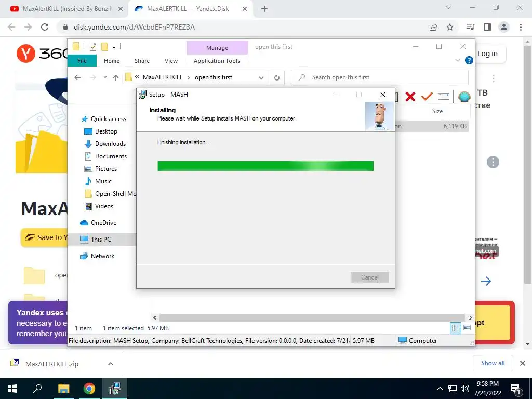Click share page icon in address bar

click(x=433, y=27)
